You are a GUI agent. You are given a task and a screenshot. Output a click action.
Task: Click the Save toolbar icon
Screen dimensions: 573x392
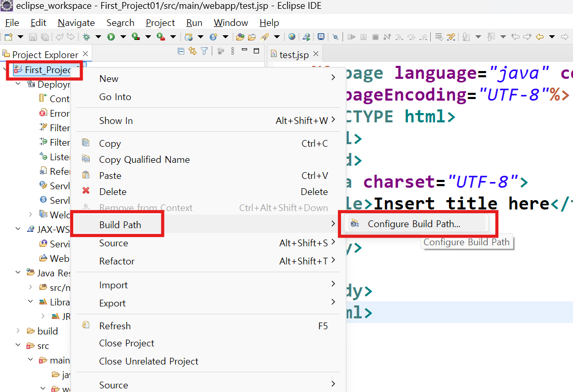(x=33, y=37)
